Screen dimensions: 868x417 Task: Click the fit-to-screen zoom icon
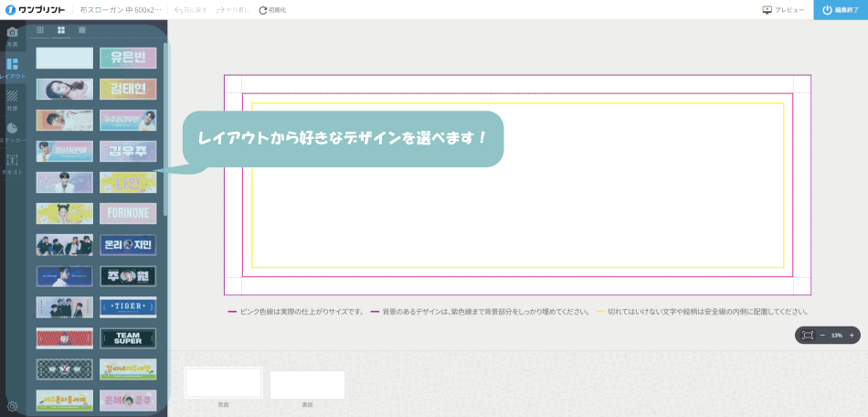tap(808, 336)
